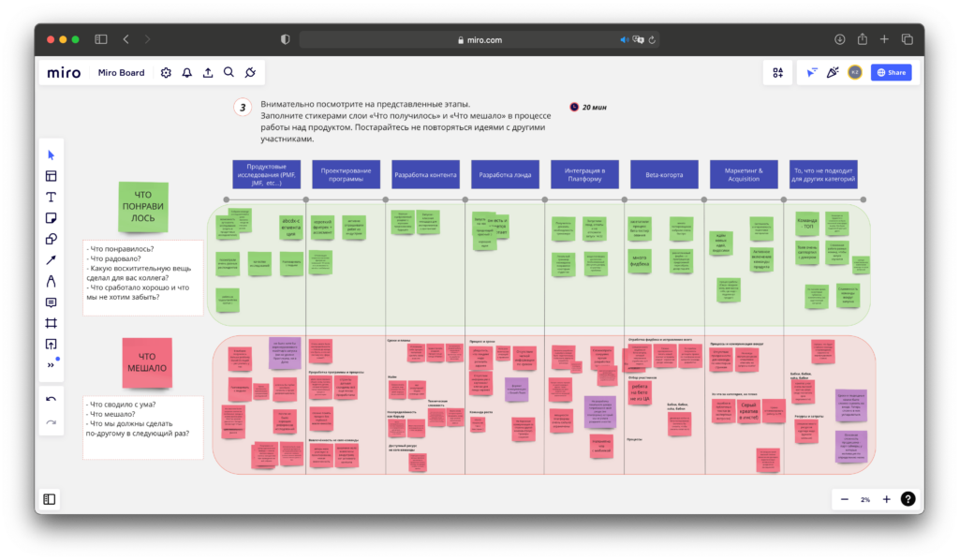Select the Text tool in left toolbar
The image size is (959, 560).
(51, 197)
